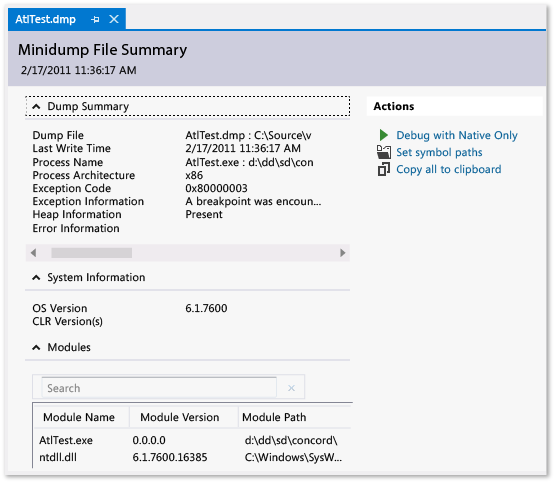Click the Copy all to clipboard link
This screenshot has width=555, height=483.
pos(448,169)
